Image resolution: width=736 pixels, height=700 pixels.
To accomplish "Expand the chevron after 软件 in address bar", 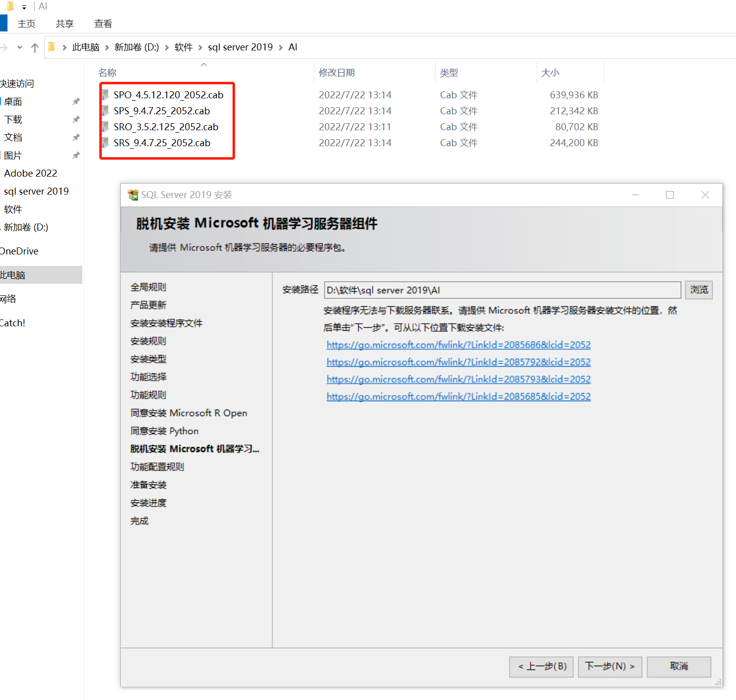I will coord(200,47).
